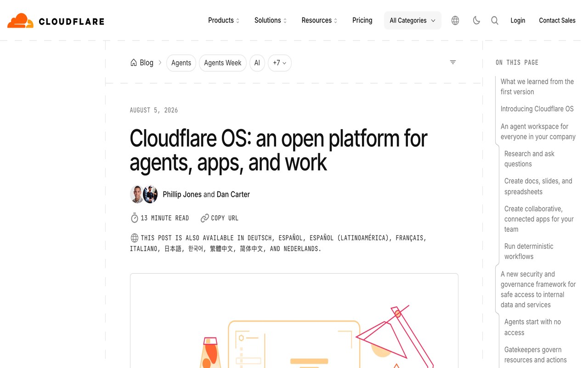Jump to An agent workspace section

(x=538, y=132)
